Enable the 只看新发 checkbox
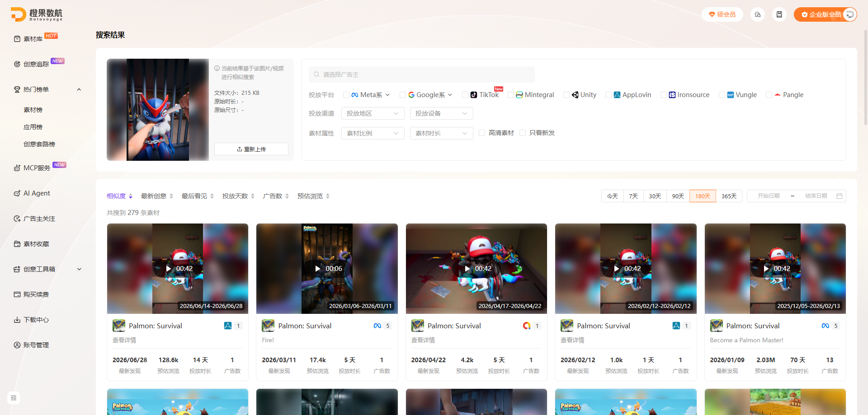The width and height of the screenshot is (868, 415). (x=523, y=133)
